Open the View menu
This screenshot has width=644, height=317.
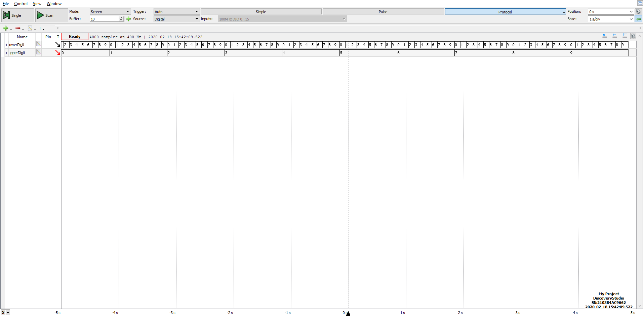pos(37,4)
